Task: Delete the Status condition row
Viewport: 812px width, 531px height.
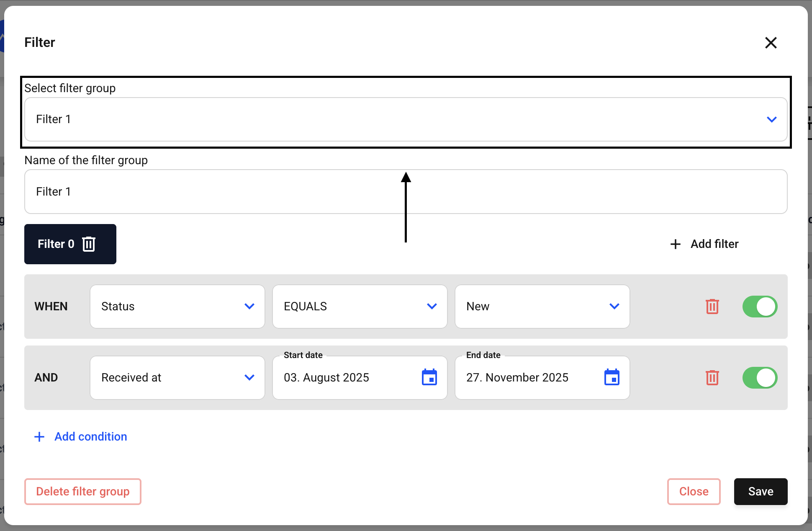Action: coord(712,307)
